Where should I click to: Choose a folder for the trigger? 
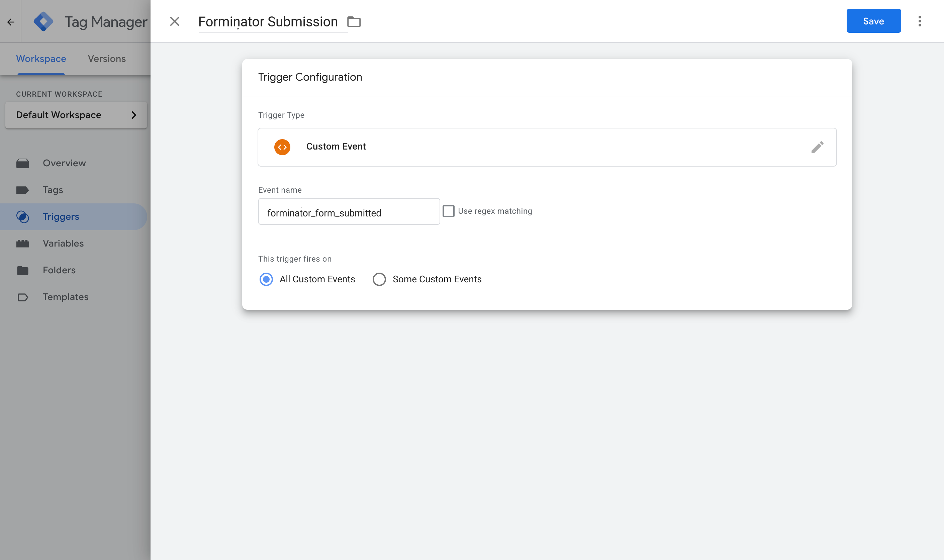tap(354, 22)
